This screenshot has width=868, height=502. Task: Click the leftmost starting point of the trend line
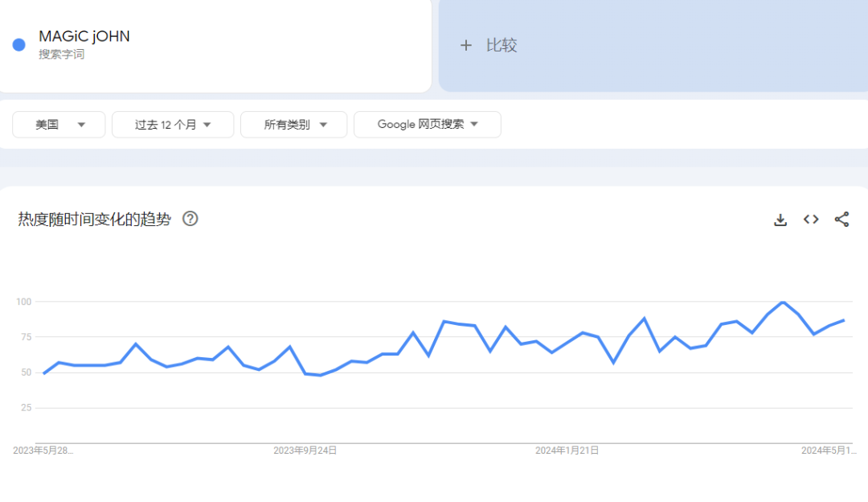click(43, 373)
